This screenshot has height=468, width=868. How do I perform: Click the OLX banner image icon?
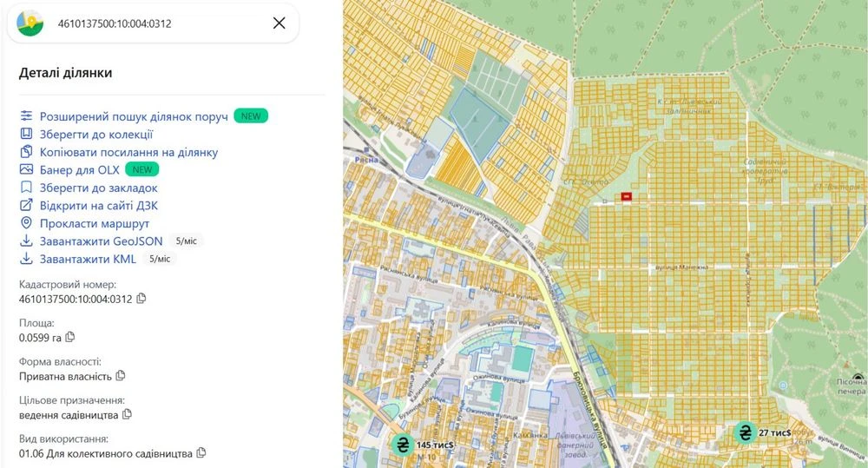26,169
